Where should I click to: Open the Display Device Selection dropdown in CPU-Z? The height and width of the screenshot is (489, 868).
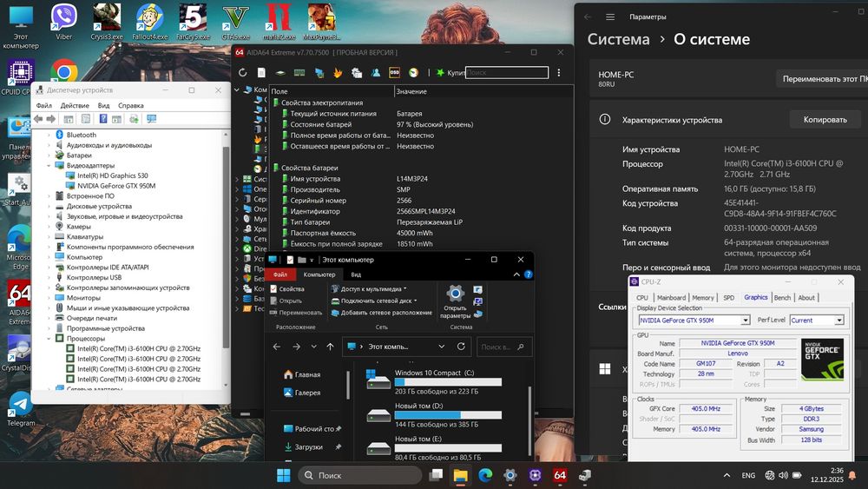(745, 320)
